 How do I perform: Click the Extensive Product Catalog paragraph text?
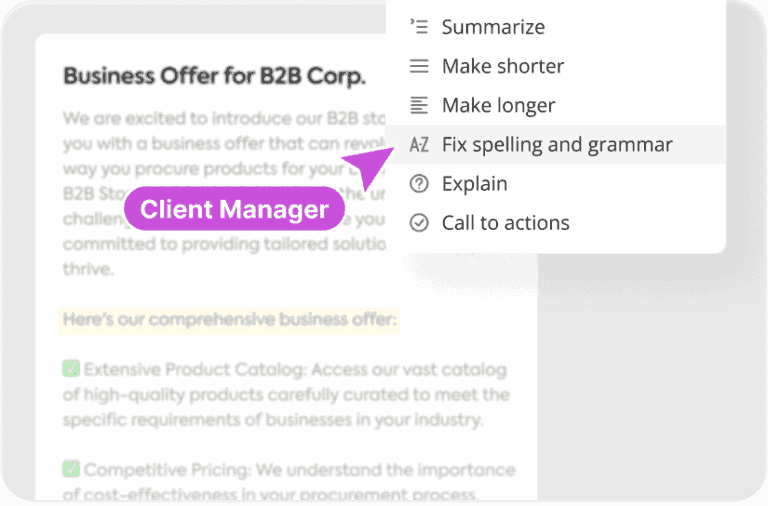pos(290,395)
